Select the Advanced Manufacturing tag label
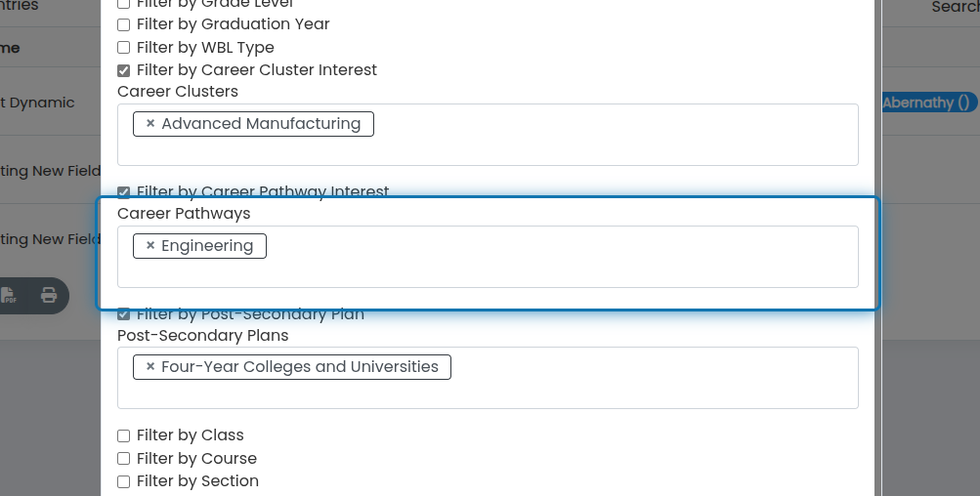This screenshot has height=496, width=980. coord(261,124)
